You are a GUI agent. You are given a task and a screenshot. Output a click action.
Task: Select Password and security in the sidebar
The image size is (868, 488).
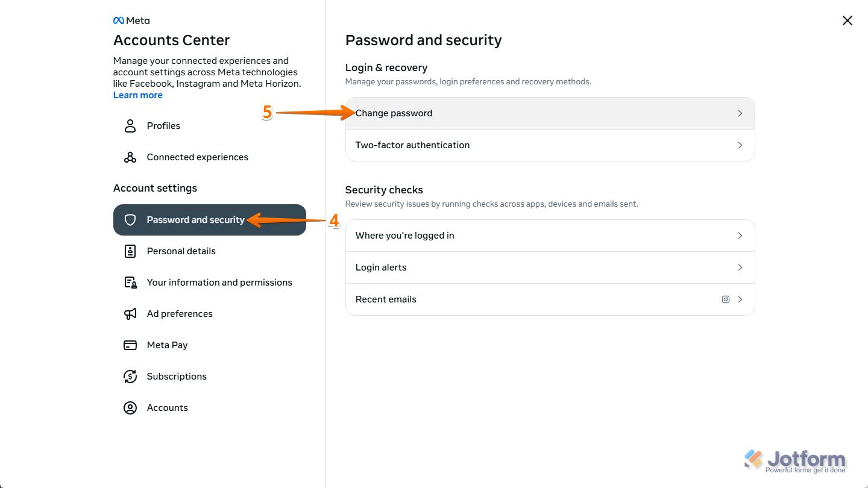click(x=196, y=220)
